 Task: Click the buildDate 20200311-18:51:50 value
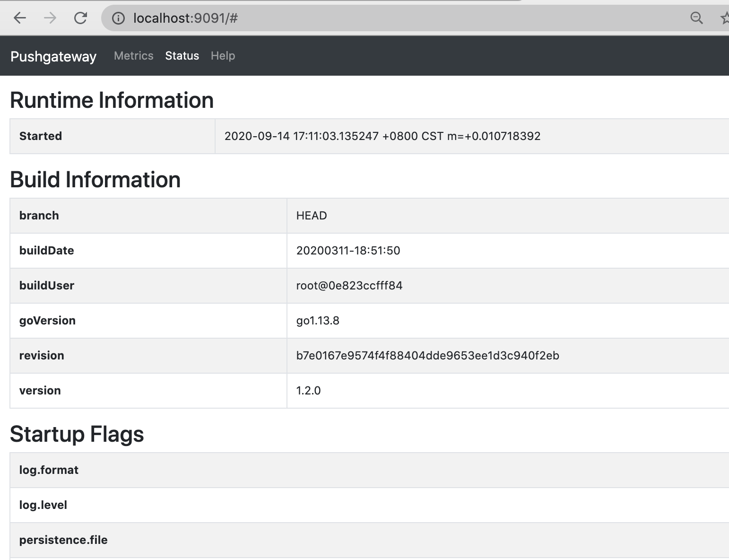click(x=348, y=251)
